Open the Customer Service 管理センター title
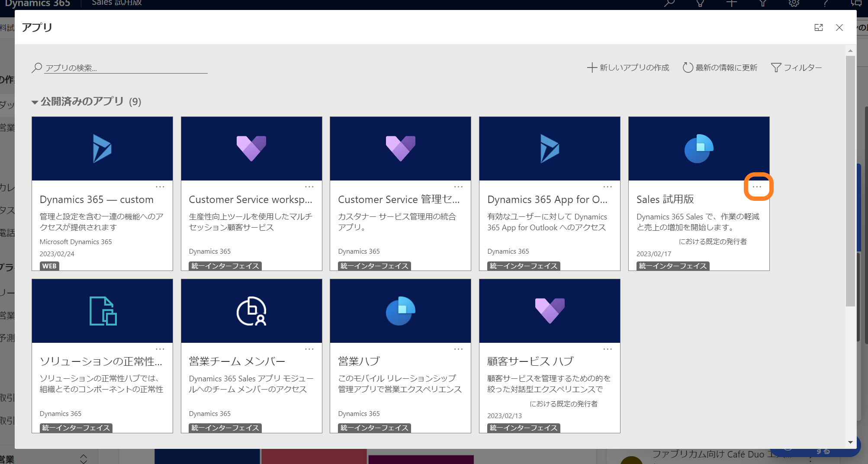 tap(399, 200)
